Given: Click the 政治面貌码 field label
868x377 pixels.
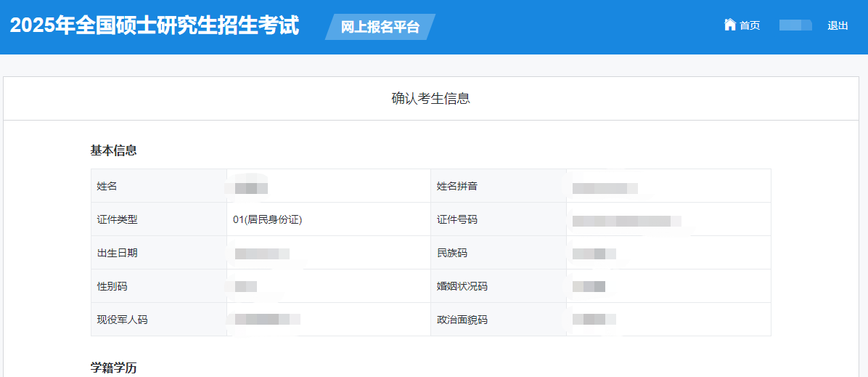Looking at the screenshot, I should pyautogui.click(x=462, y=320).
